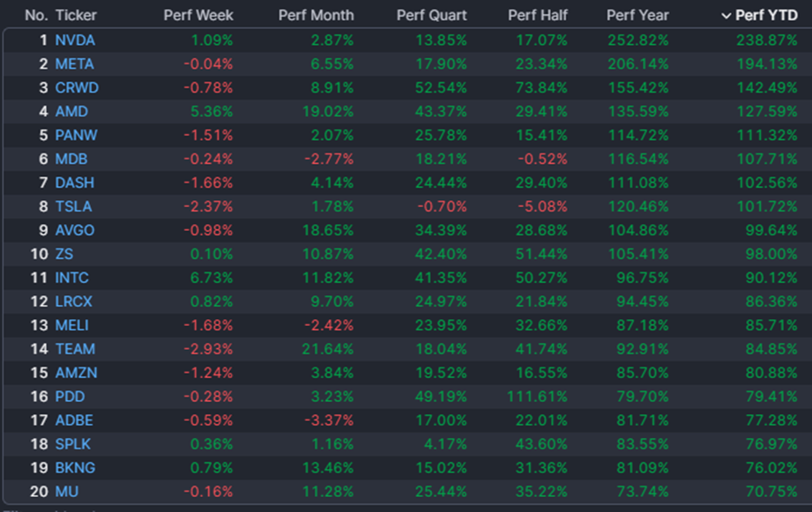
Task: Open the PANW ticker link
Action: point(76,136)
